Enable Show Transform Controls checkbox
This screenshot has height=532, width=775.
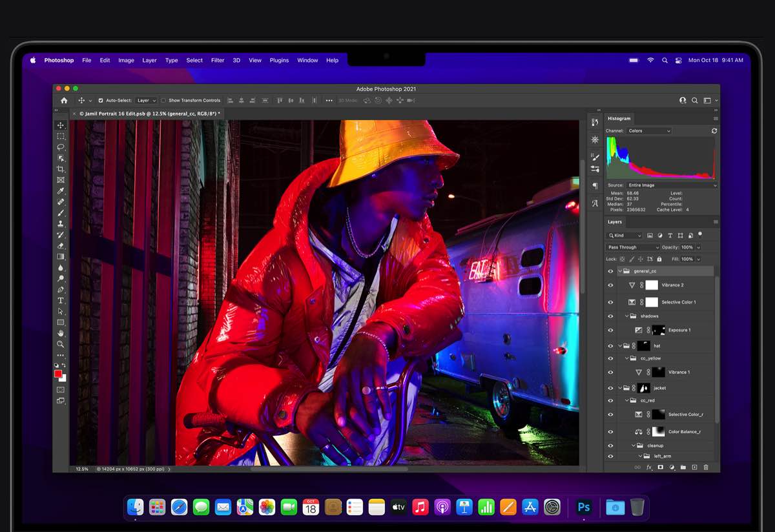coord(163,101)
